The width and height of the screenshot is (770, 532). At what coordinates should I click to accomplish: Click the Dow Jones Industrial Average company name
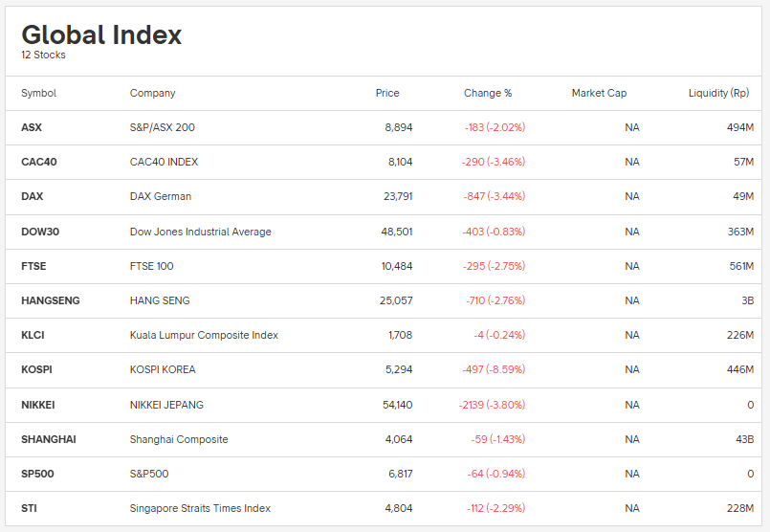tap(200, 232)
